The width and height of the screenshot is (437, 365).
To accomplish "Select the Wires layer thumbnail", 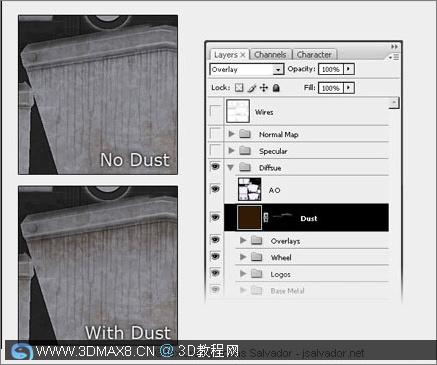I will (x=238, y=111).
